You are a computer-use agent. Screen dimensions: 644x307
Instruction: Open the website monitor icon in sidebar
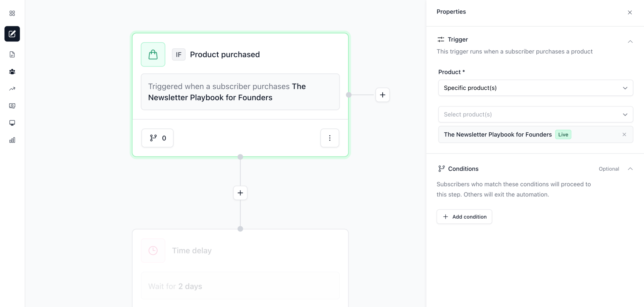pyautogui.click(x=12, y=123)
